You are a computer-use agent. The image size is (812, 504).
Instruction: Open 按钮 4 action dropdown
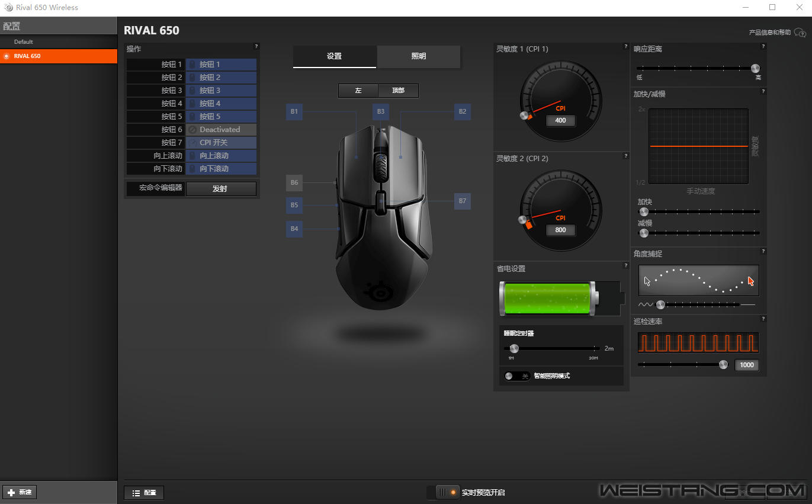pyautogui.click(x=221, y=104)
